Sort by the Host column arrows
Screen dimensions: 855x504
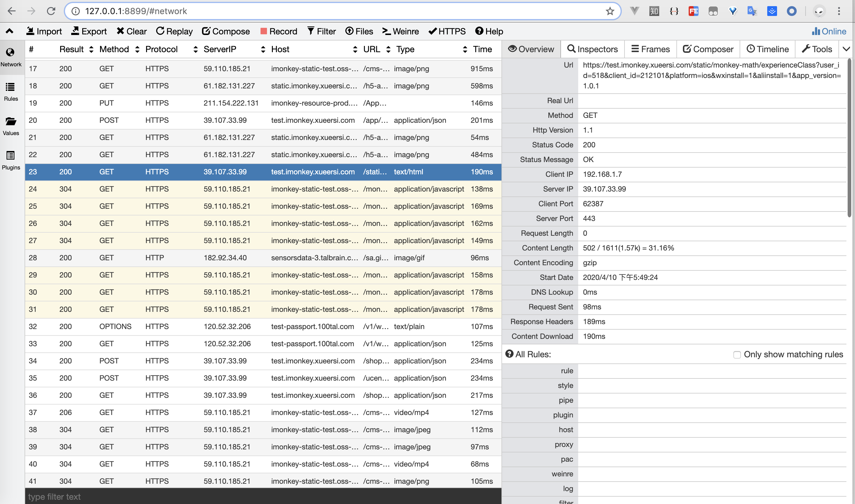[355, 50]
